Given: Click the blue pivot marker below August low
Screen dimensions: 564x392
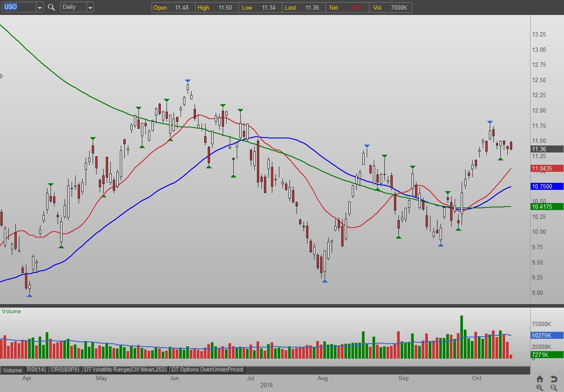Looking at the screenshot, I should [x=325, y=281].
